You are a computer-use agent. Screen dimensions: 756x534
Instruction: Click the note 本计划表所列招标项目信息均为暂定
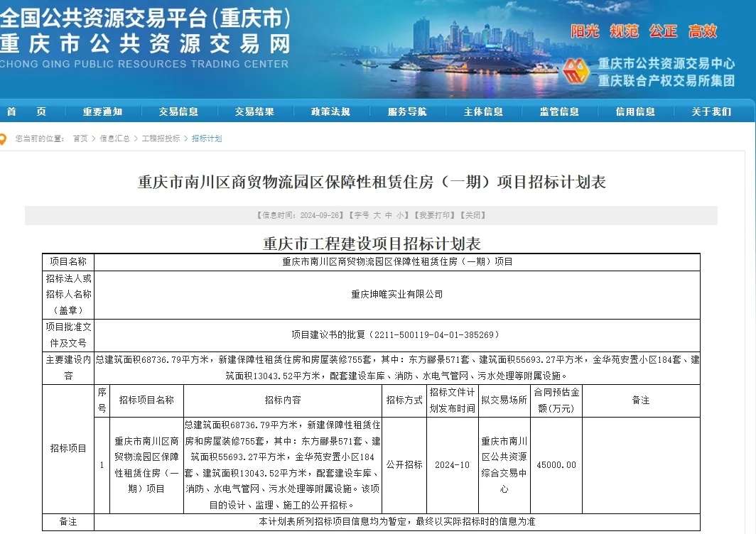[396, 522]
